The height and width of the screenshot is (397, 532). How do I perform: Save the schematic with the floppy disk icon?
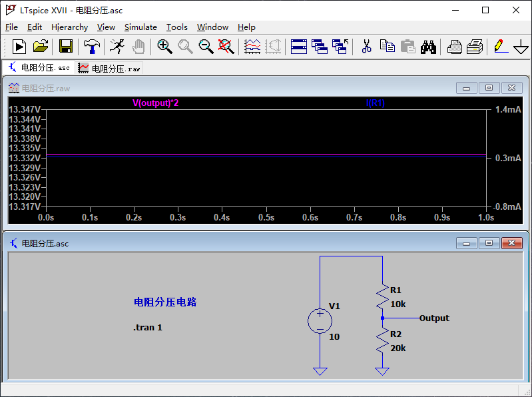tap(65, 46)
